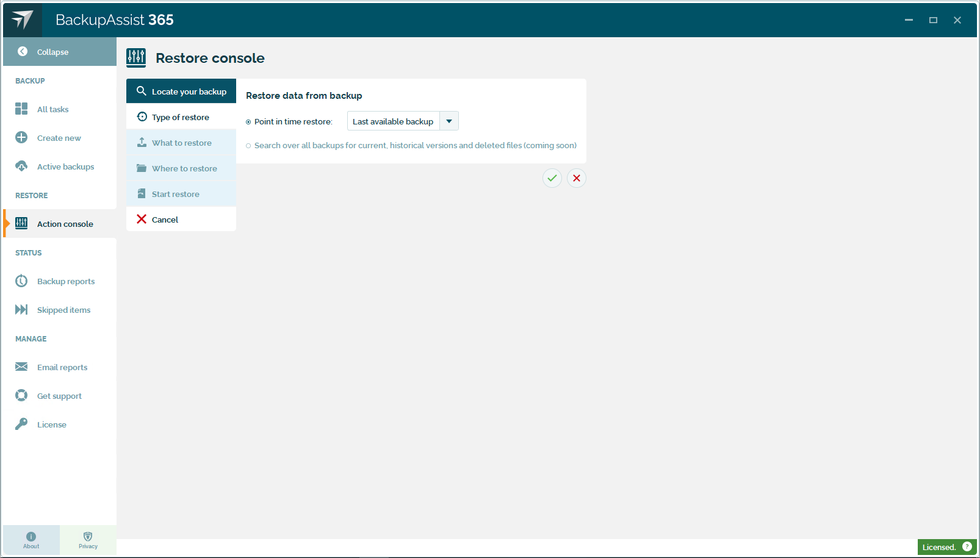Click the Create new plus icon

point(21,138)
